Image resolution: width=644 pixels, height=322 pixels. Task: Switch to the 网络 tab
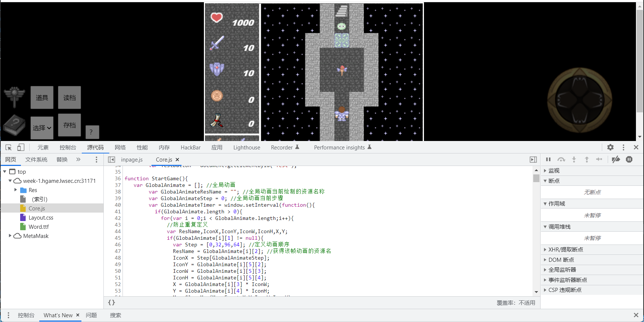pyautogui.click(x=120, y=148)
